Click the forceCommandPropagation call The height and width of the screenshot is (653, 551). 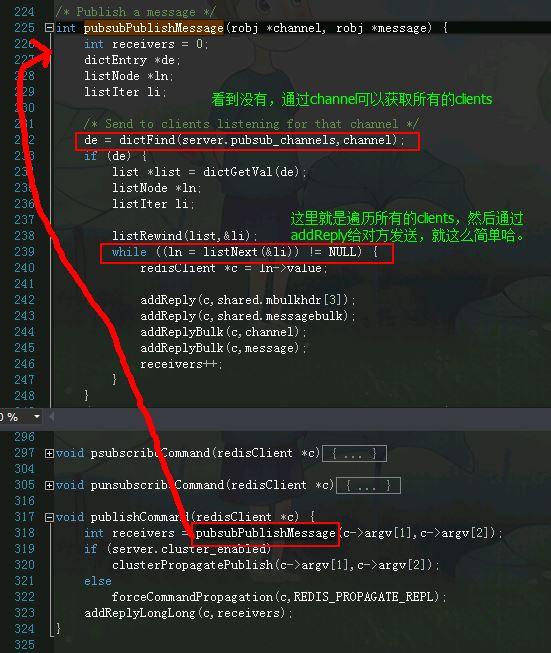coord(192,597)
